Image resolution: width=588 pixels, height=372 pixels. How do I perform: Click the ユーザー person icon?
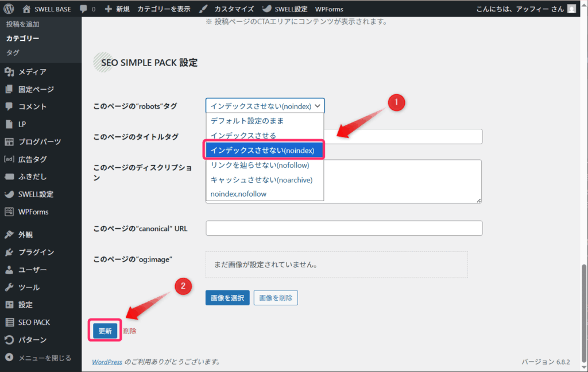pyautogui.click(x=9, y=270)
